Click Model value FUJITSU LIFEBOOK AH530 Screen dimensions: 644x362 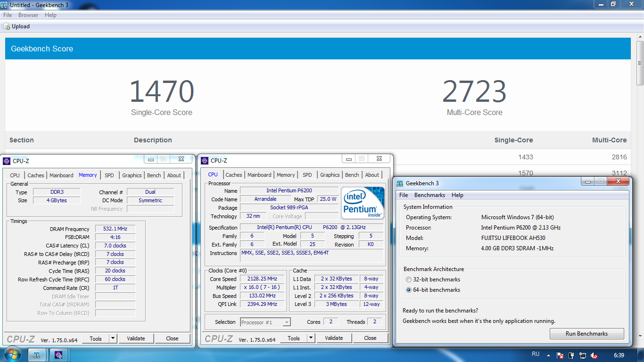(x=513, y=238)
